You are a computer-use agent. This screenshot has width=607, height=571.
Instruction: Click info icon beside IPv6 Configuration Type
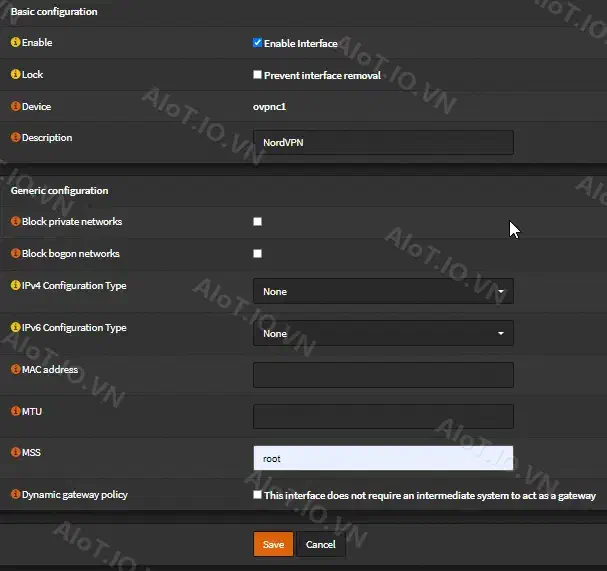point(15,327)
